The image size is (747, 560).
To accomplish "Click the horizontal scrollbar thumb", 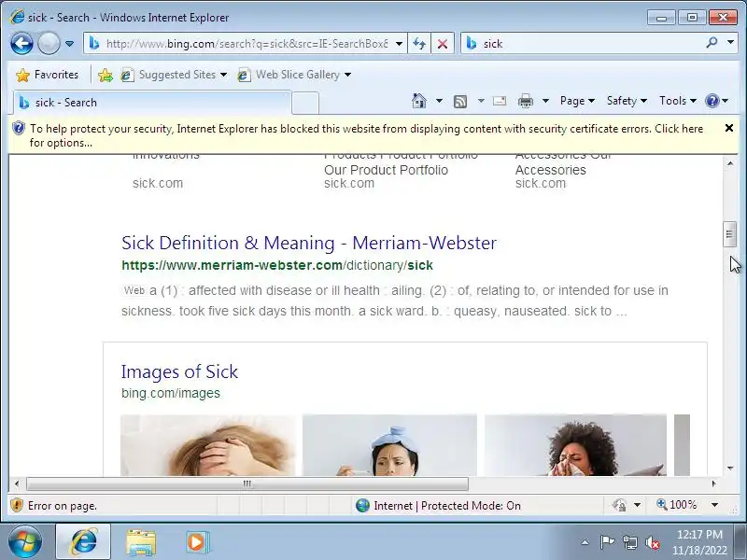I will (247, 483).
